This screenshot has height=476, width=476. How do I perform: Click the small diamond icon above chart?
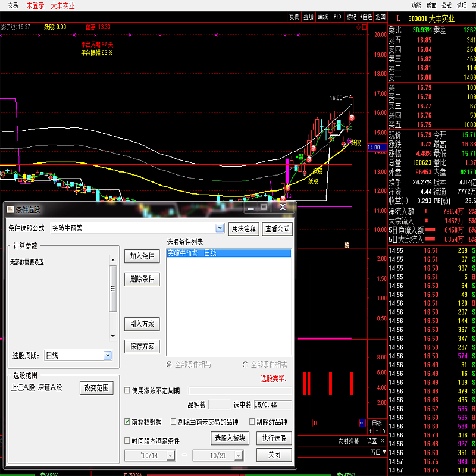pyautogui.click(x=358, y=27)
